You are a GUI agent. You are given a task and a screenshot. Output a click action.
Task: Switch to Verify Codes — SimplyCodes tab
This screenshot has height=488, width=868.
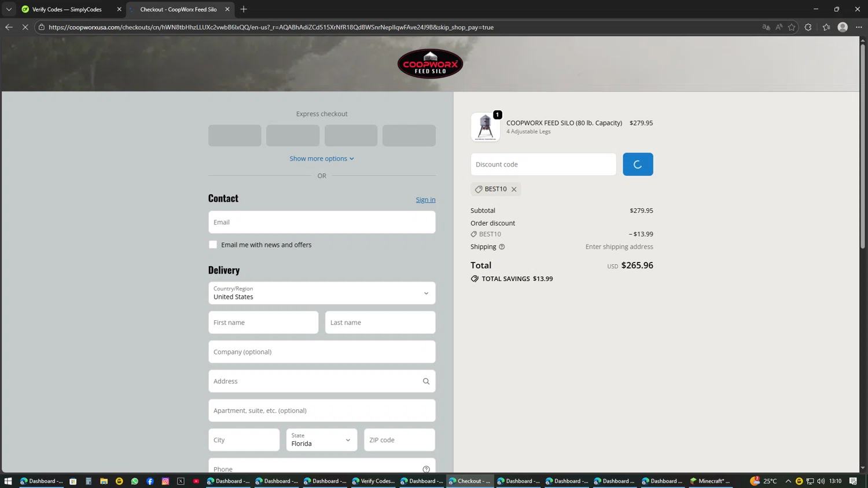[67, 9]
